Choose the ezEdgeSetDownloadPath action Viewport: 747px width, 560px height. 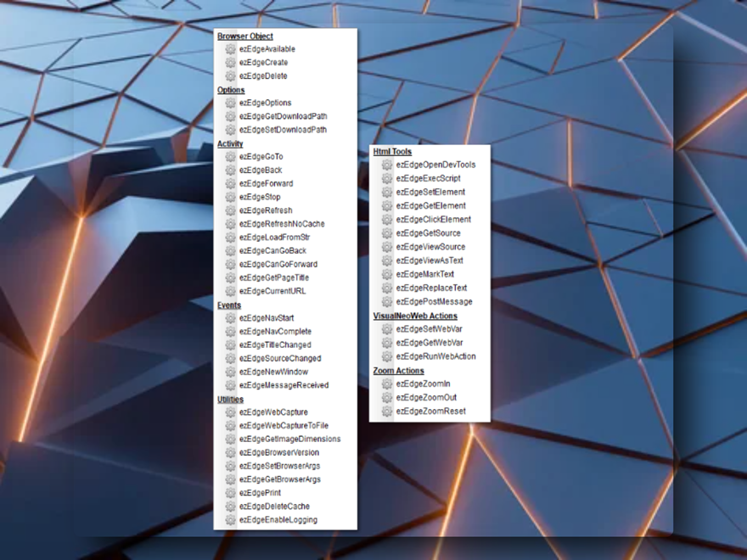(x=283, y=130)
